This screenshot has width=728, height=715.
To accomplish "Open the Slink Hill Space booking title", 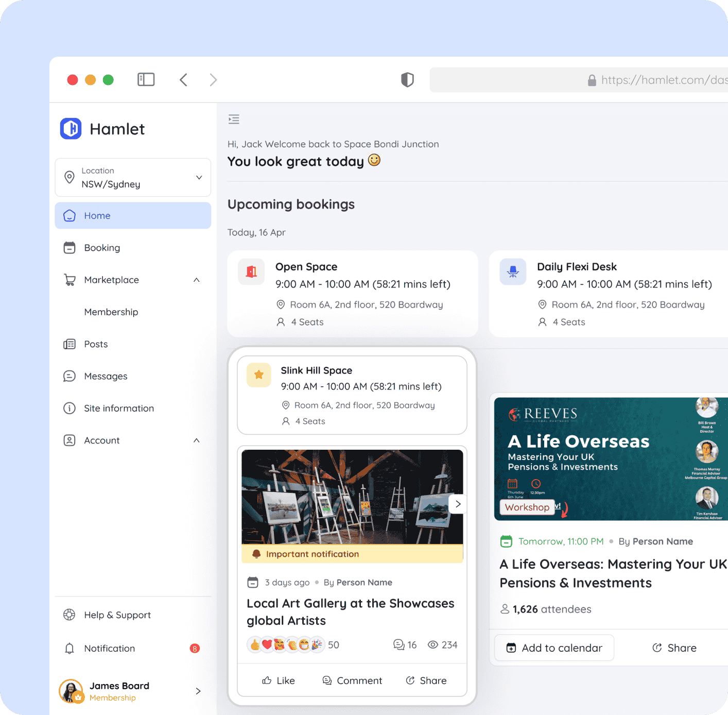I will click(317, 370).
